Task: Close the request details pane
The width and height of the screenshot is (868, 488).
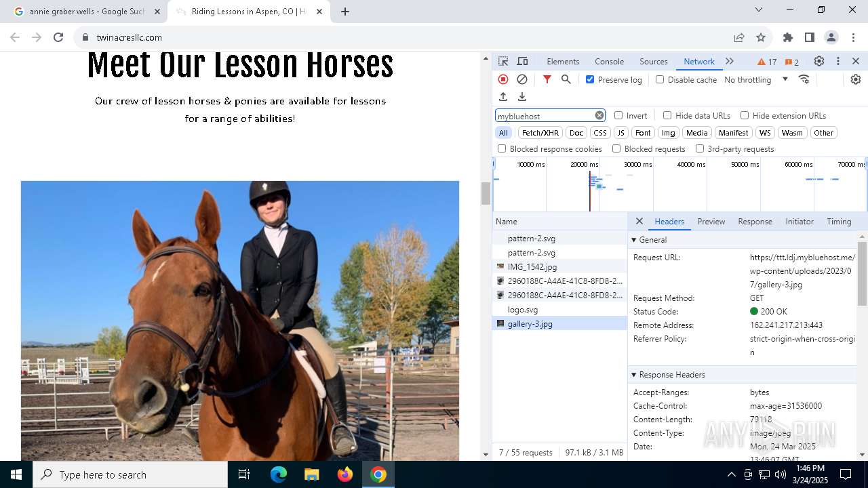Action: tap(639, 221)
